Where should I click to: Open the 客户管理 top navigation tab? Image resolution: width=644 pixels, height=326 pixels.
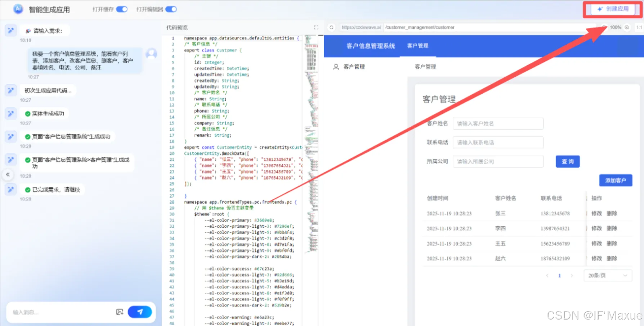tap(418, 46)
